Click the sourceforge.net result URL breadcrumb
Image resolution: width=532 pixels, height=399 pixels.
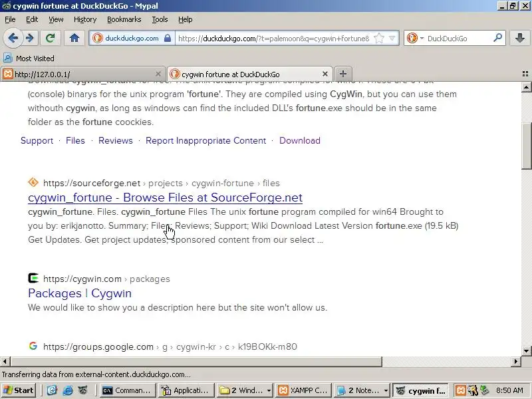162,184
